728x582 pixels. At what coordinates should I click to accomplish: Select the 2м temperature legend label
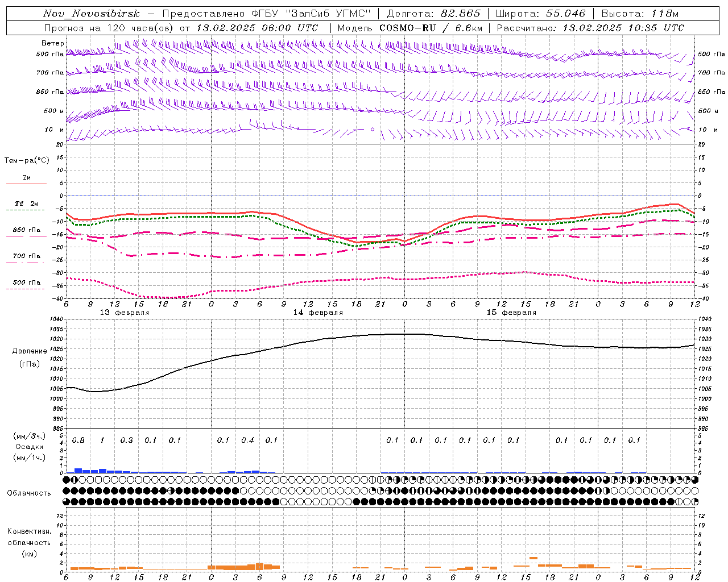[x=27, y=178]
